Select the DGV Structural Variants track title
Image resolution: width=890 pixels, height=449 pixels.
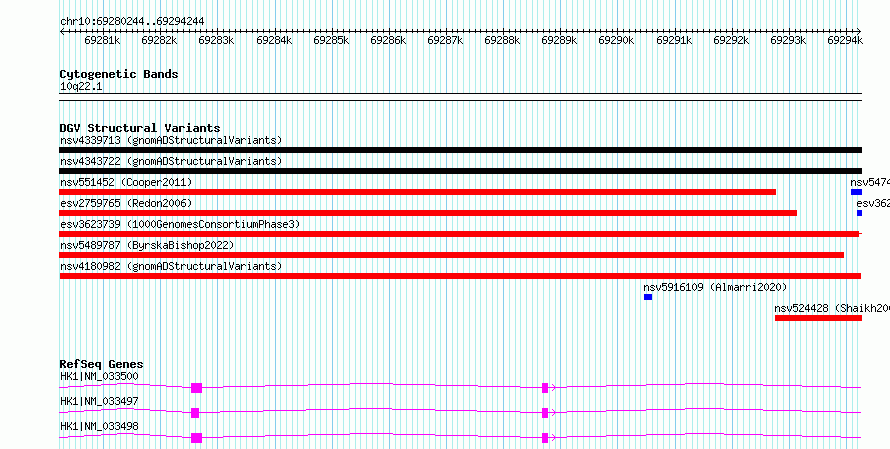[x=140, y=128]
